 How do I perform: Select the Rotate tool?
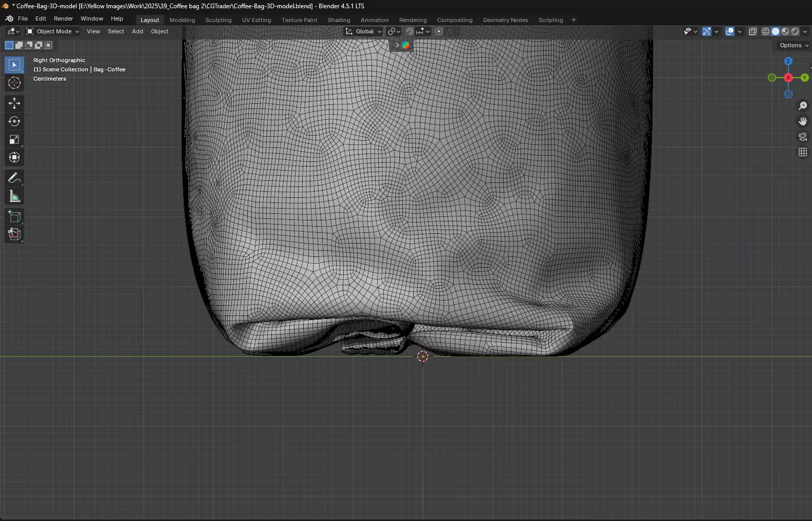[x=14, y=121]
